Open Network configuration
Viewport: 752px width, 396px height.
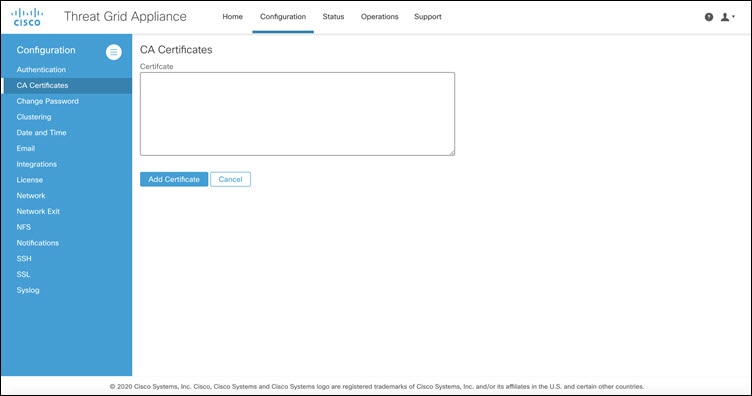point(31,196)
